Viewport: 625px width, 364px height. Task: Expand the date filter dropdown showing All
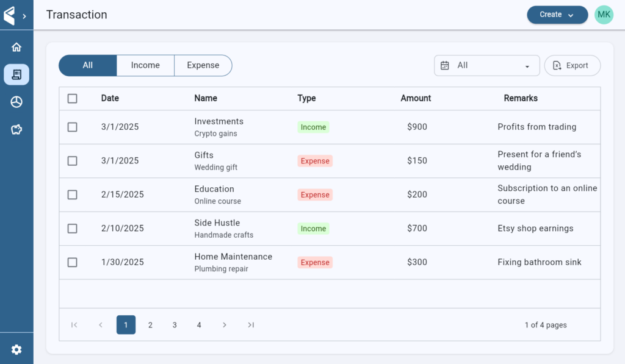coord(526,65)
